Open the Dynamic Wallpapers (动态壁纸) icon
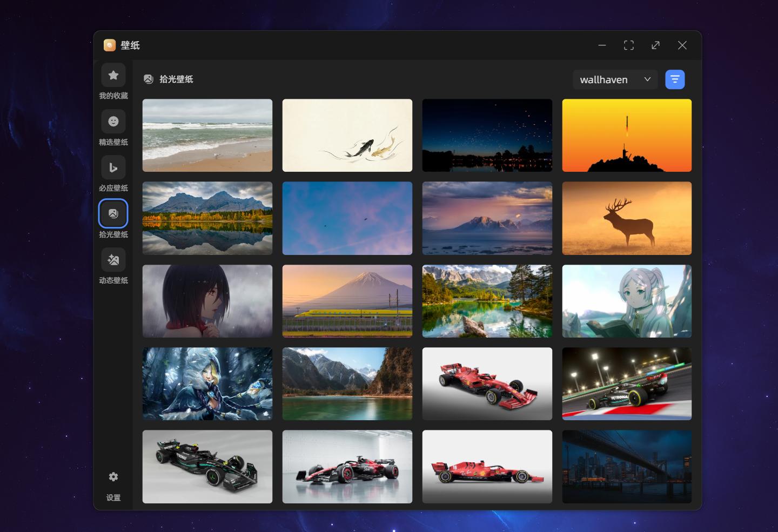Viewport: 778px width, 532px height. 113,260
